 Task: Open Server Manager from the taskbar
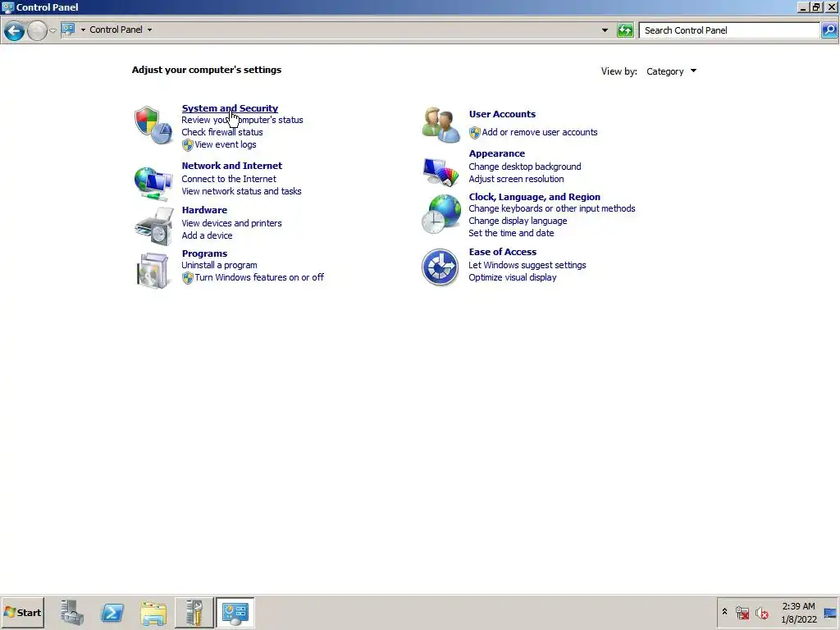coord(72,612)
